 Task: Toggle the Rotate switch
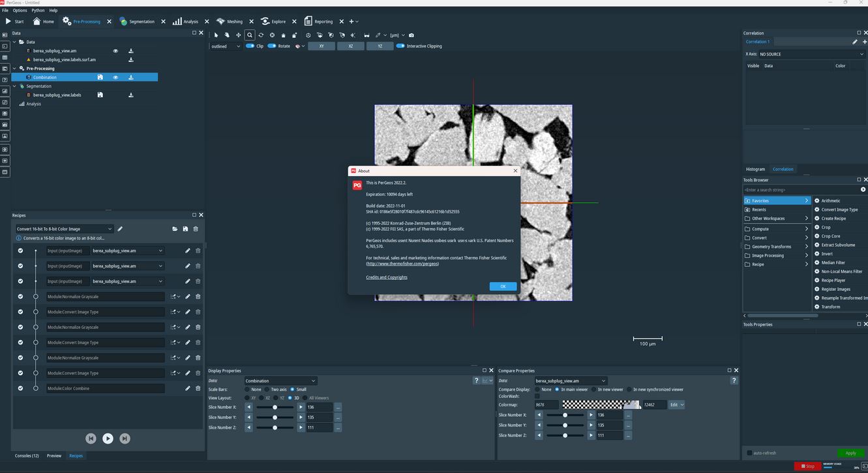pyautogui.click(x=271, y=46)
